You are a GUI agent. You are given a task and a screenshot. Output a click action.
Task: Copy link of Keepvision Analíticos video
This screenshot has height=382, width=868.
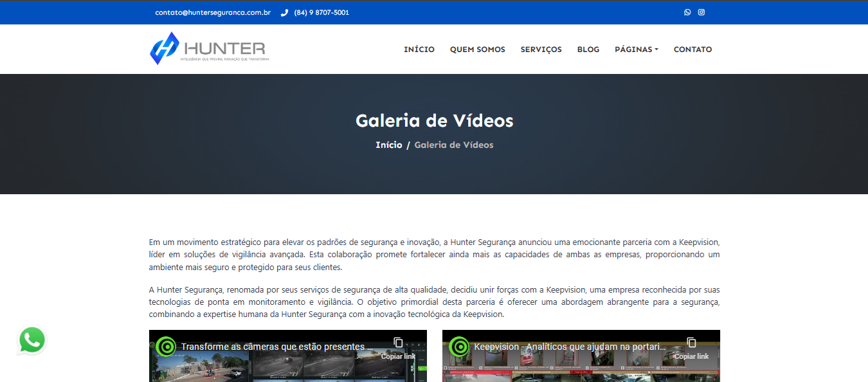pos(691,348)
